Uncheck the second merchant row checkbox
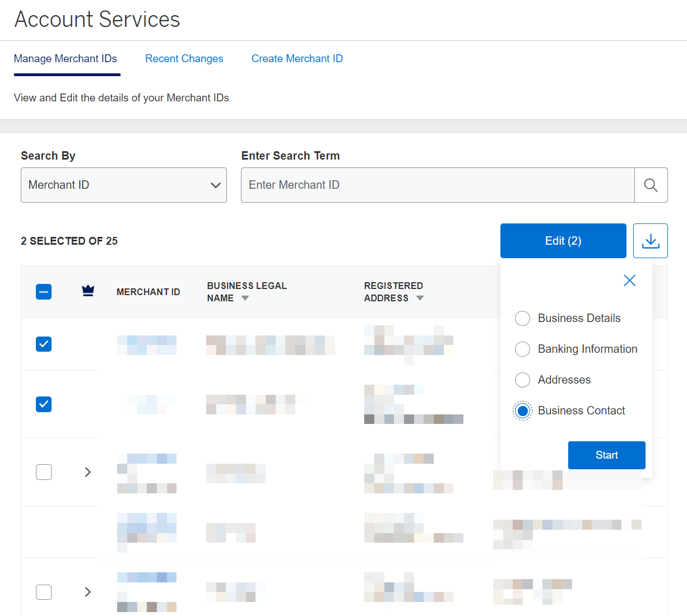This screenshot has width=687, height=616. point(43,404)
